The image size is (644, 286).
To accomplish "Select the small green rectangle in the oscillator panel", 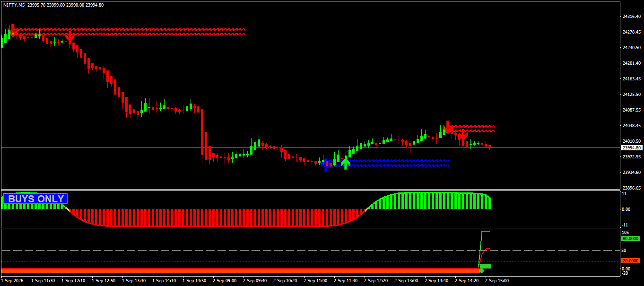I will click(486, 266).
